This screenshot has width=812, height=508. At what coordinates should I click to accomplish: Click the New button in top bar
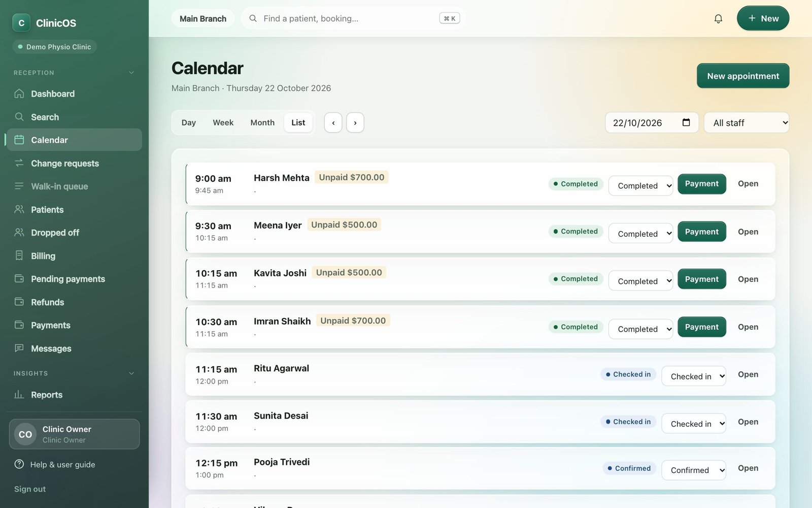[x=763, y=18]
